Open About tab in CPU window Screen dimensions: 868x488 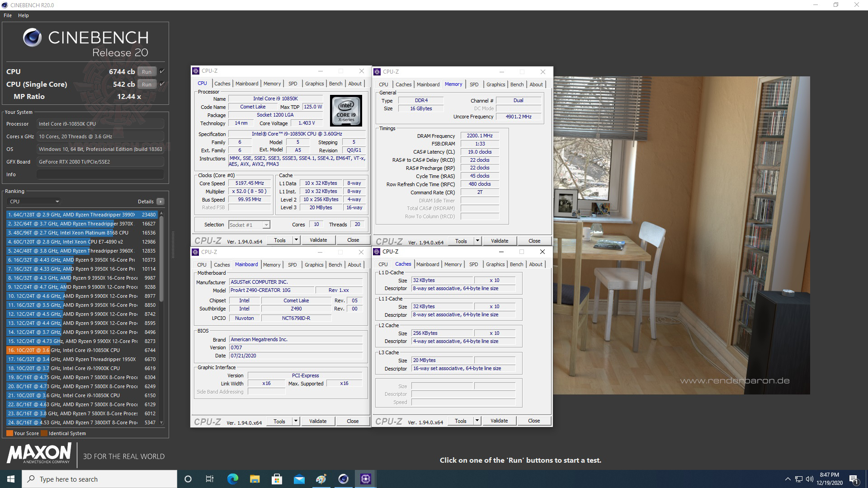(x=355, y=84)
